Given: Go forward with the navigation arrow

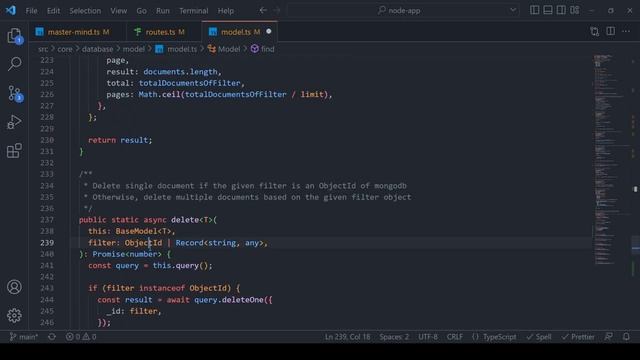Looking at the screenshot, I should [277, 10].
